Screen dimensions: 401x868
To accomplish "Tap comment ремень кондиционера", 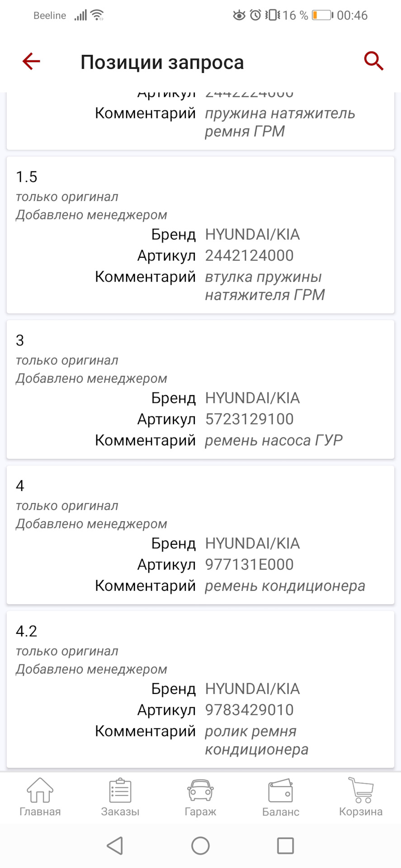I will 285,586.
